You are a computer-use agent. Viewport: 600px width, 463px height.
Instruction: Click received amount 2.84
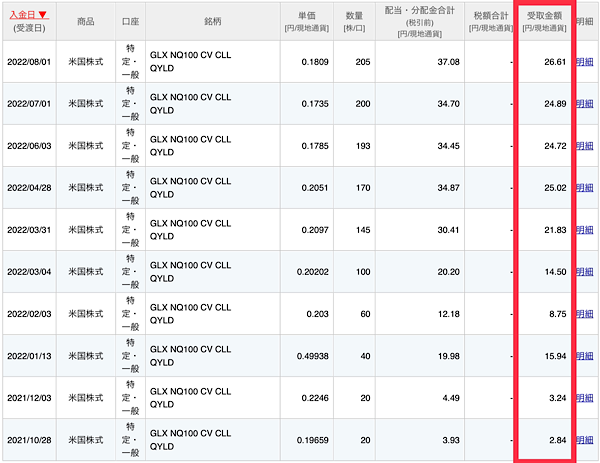[x=558, y=440]
